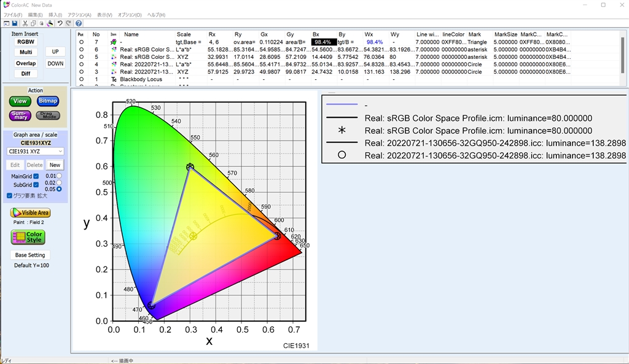This screenshot has height=364, width=629.
Task: Click the Tc icon of Blackbody Locus row
Action: pyautogui.click(x=114, y=79)
